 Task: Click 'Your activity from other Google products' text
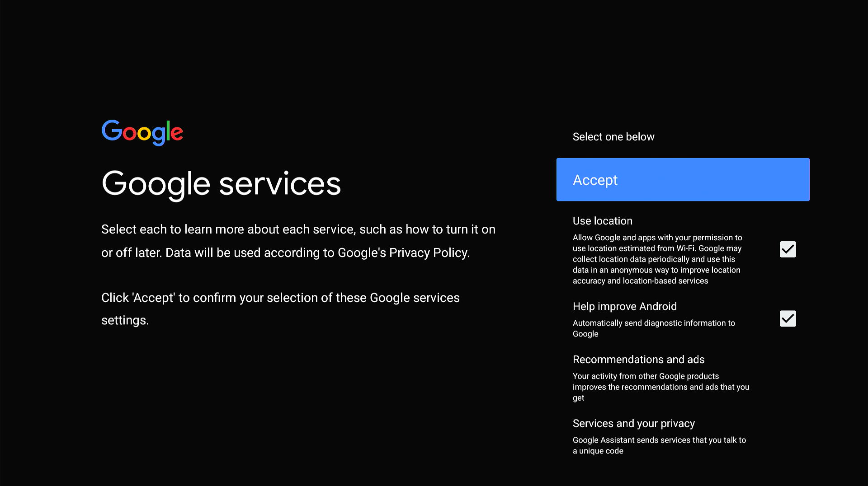click(x=661, y=387)
